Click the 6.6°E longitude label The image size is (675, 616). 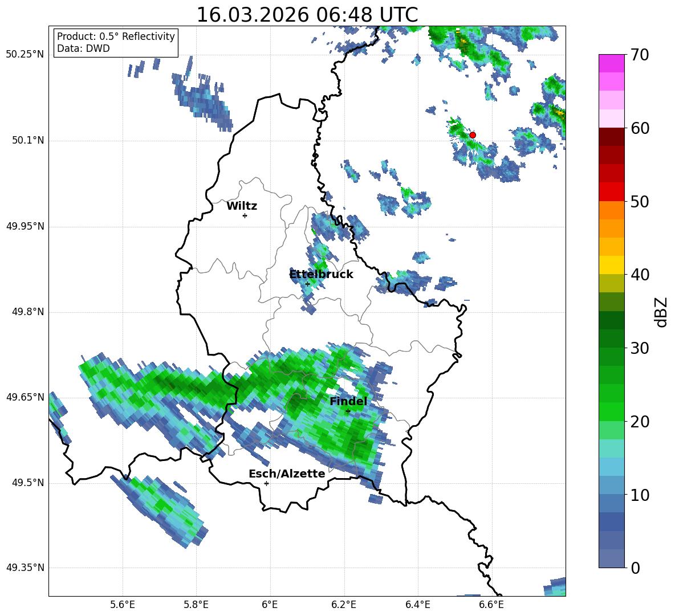pyautogui.click(x=491, y=605)
